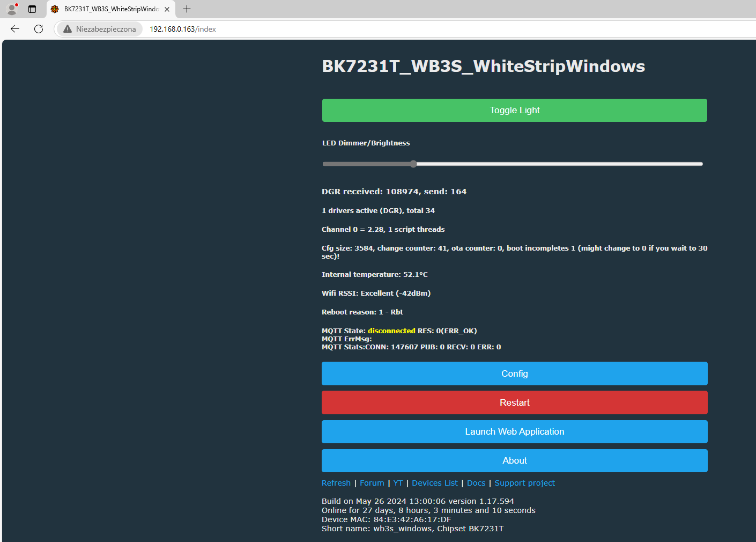The width and height of the screenshot is (756, 542).
Task: Click the Refresh link
Action: point(336,483)
